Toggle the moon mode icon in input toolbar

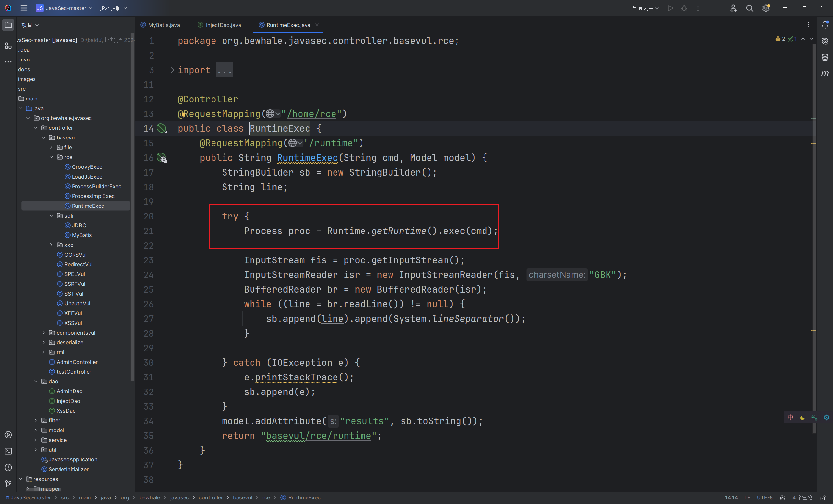pos(802,418)
